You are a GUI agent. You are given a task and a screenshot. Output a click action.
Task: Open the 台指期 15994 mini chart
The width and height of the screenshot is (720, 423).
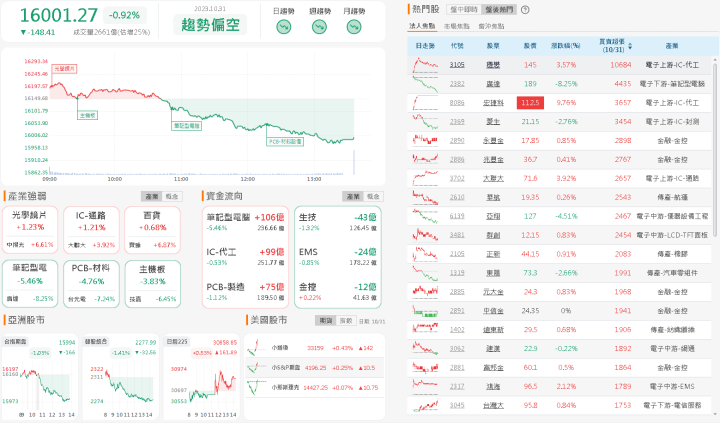pyautogui.click(x=40, y=377)
